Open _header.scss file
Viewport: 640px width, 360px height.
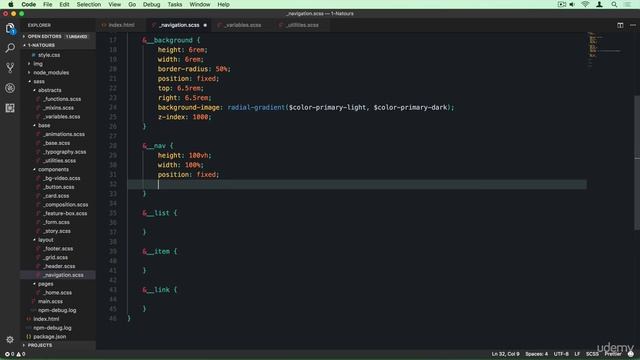coord(59,267)
